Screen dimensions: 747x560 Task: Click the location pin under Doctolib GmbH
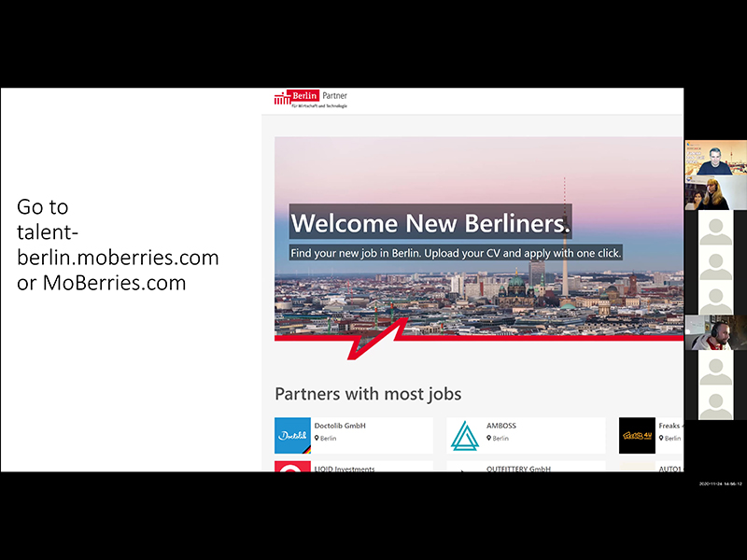(x=317, y=438)
